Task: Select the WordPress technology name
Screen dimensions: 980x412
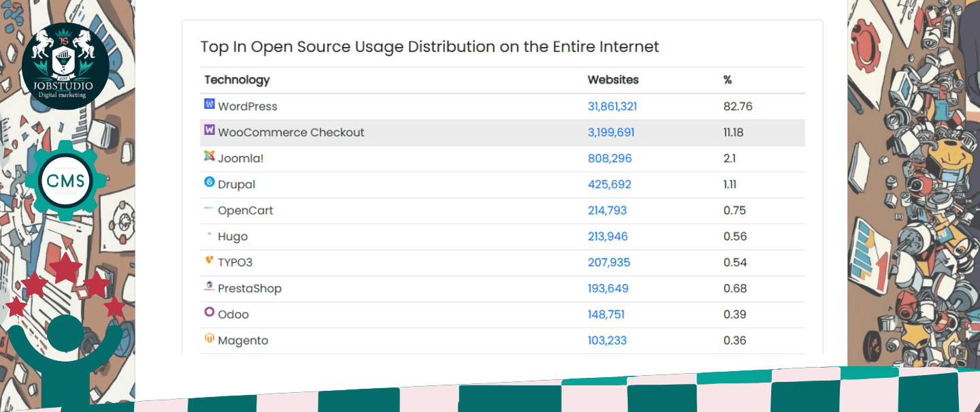Action: pyautogui.click(x=248, y=106)
